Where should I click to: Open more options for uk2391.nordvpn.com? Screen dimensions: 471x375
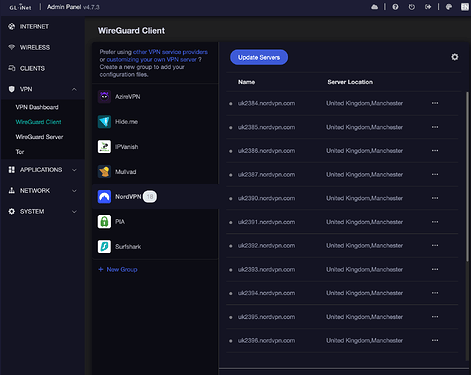point(435,222)
